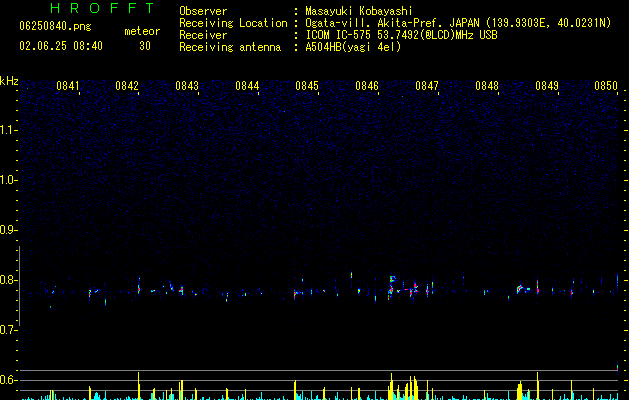The height and width of the screenshot is (400, 629).
Task: Click the 0.8 kHz axis label
Action: tap(9, 280)
